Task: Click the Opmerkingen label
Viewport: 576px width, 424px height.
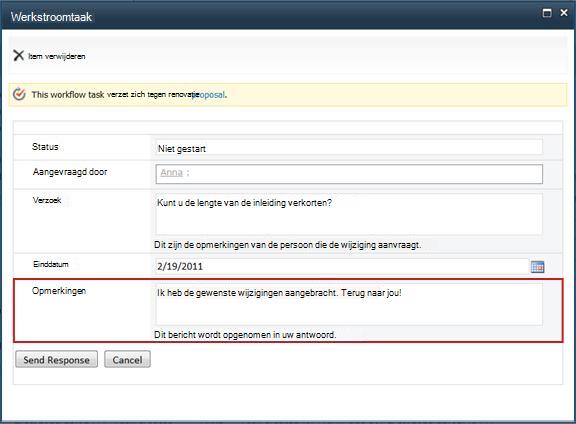Action: click(59, 291)
